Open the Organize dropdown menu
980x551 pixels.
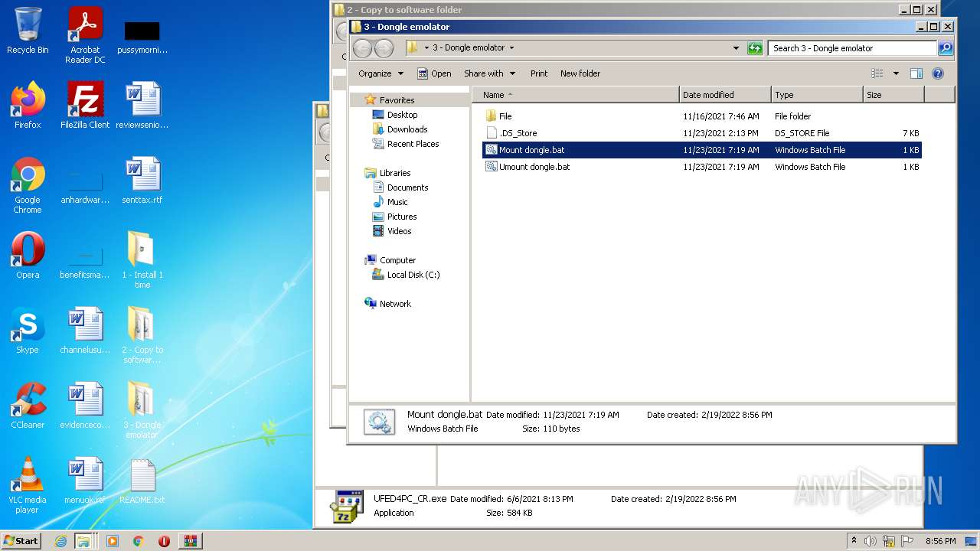pyautogui.click(x=381, y=73)
